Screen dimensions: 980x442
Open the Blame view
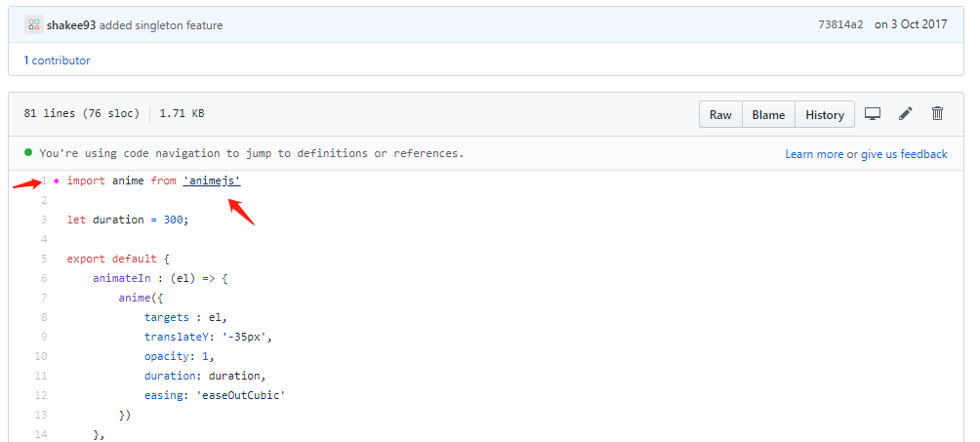[x=768, y=114]
